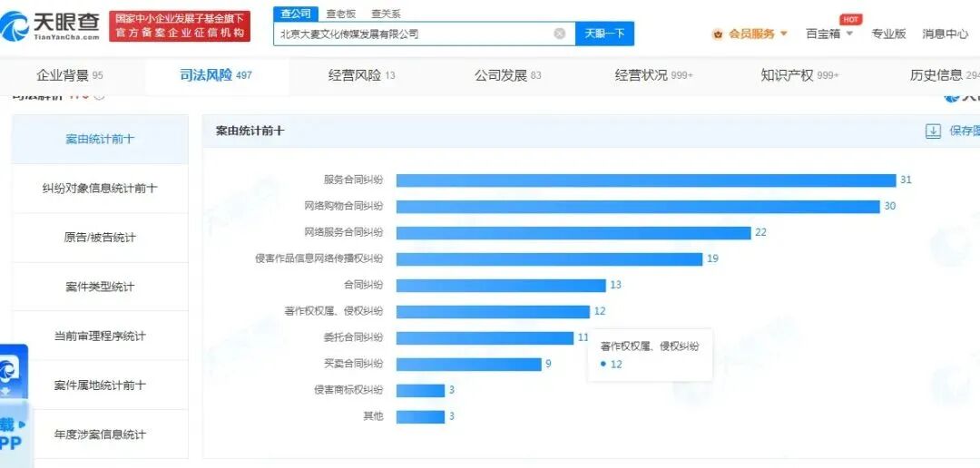980x468 pixels.
Task: Click the company name search input field
Action: 413,34
